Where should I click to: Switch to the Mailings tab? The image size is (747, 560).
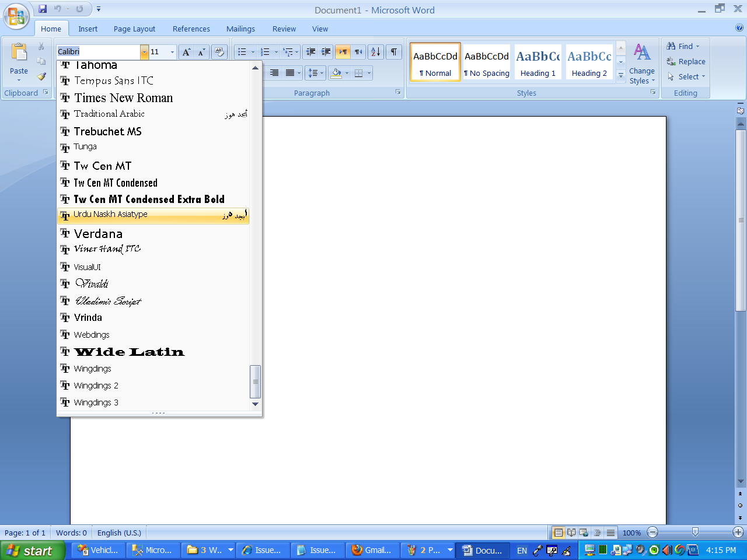pos(240,29)
